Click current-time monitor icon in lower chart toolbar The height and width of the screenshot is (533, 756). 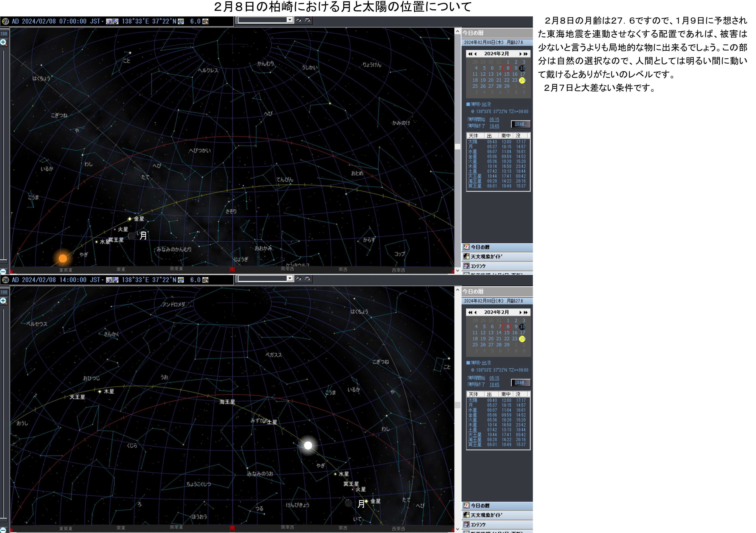pos(116,280)
